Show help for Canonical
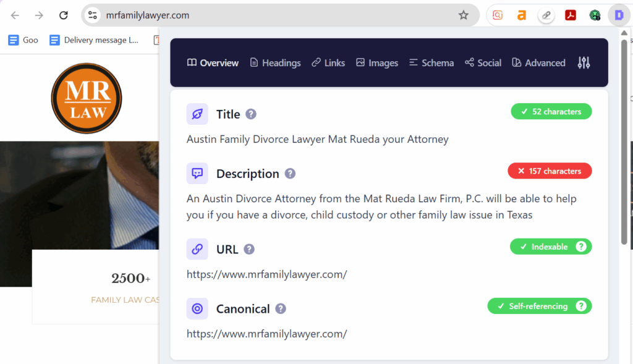633x364 pixels. click(281, 309)
